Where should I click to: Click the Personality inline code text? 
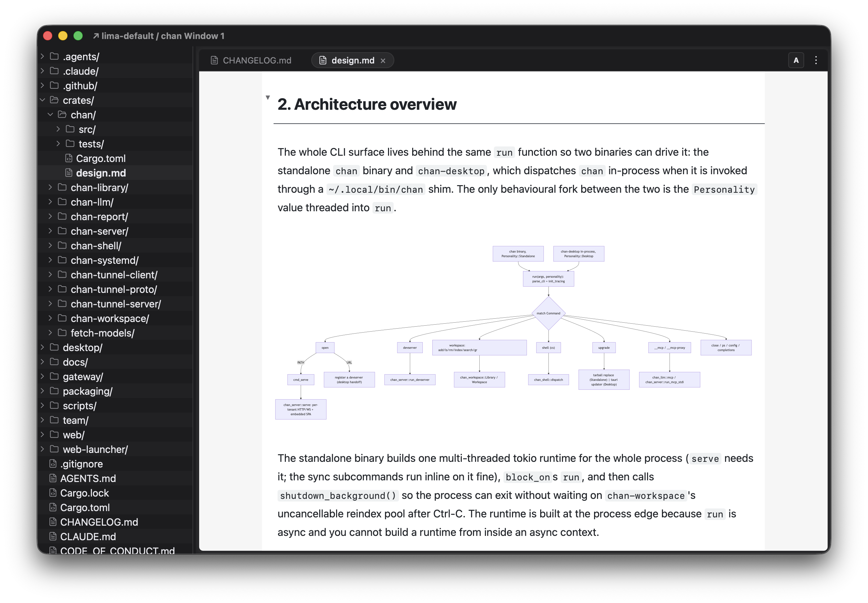(724, 189)
